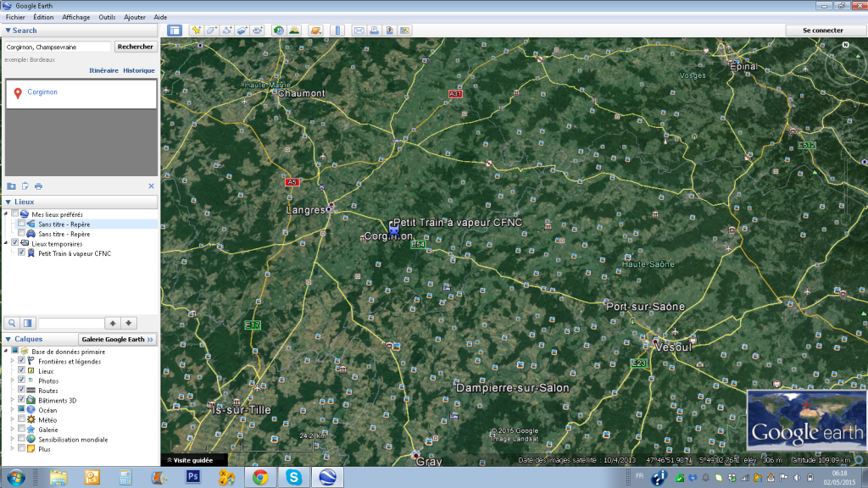Click the search field containing Corgirnon
Image resolution: width=868 pixels, height=488 pixels.
pyautogui.click(x=58, y=47)
